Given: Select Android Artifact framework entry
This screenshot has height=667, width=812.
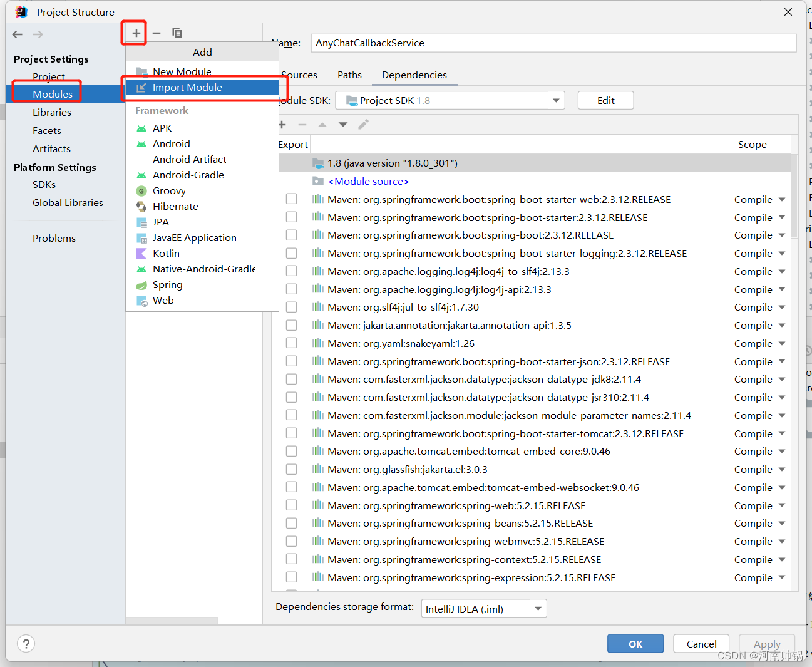Looking at the screenshot, I should [x=202, y=159].
